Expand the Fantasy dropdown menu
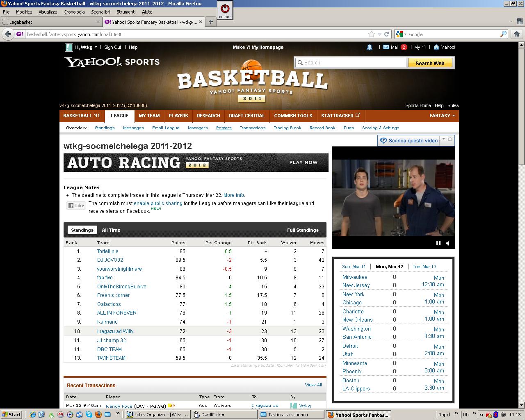 click(x=442, y=116)
